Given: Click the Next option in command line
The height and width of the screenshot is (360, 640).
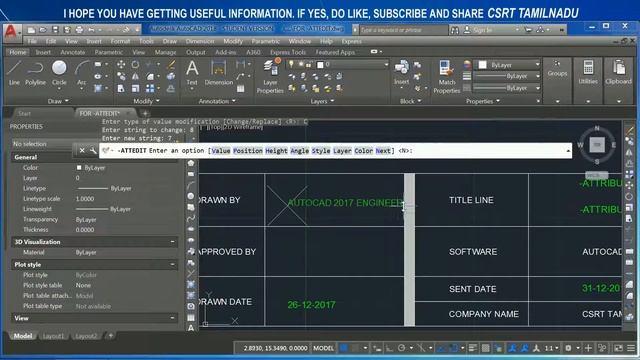Looking at the screenshot, I should (383, 151).
